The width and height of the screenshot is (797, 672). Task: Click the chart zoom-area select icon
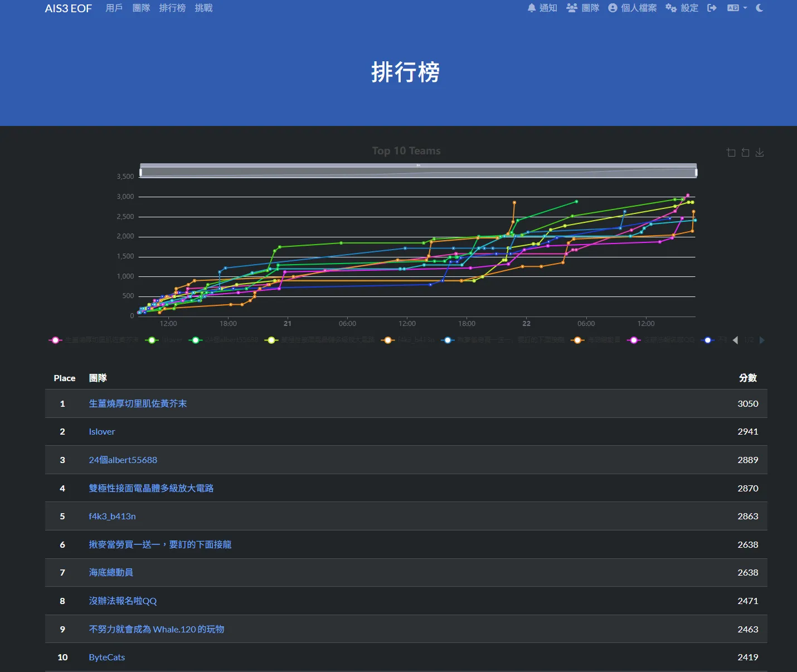(x=731, y=153)
